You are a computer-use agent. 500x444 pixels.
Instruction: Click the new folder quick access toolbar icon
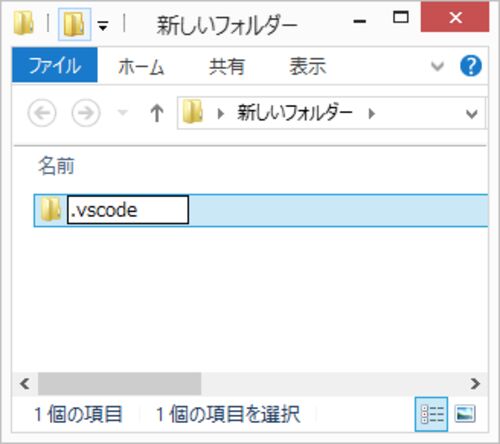point(74,24)
